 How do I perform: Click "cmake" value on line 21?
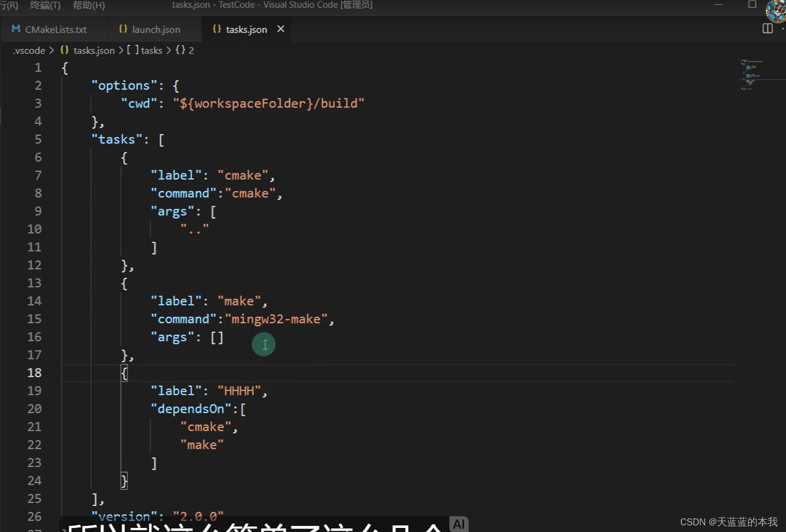click(x=206, y=426)
